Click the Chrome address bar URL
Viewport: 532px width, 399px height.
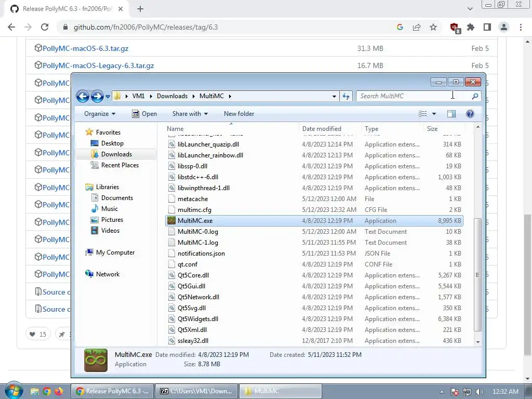[x=145, y=27]
